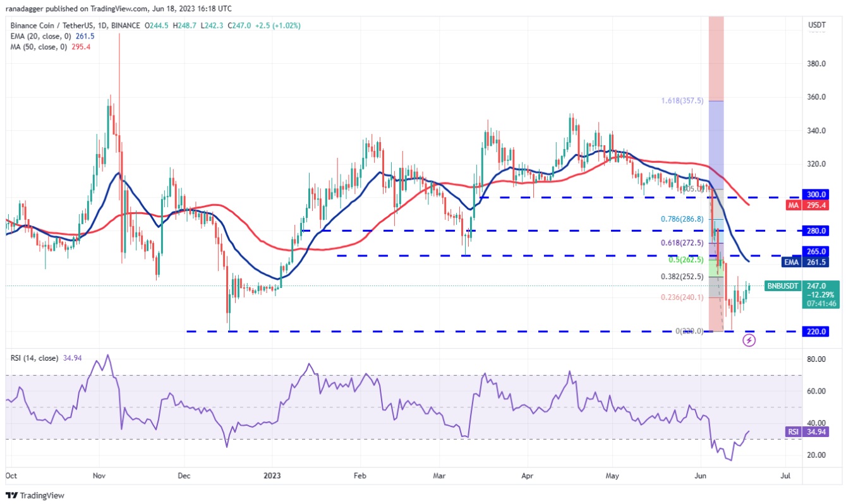The width and height of the screenshot is (846, 504).
Task: Select the 0.236(240.1) Fibonacci label
Action: tap(681, 297)
